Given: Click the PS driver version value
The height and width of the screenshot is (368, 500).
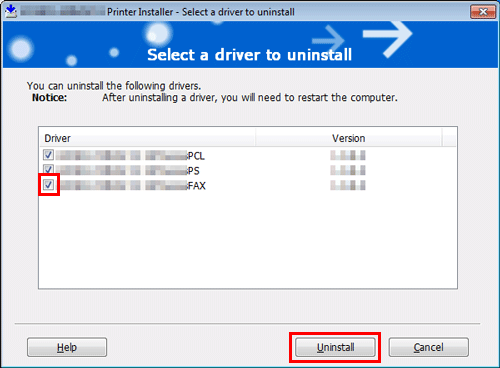Looking at the screenshot, I should 348,170.
